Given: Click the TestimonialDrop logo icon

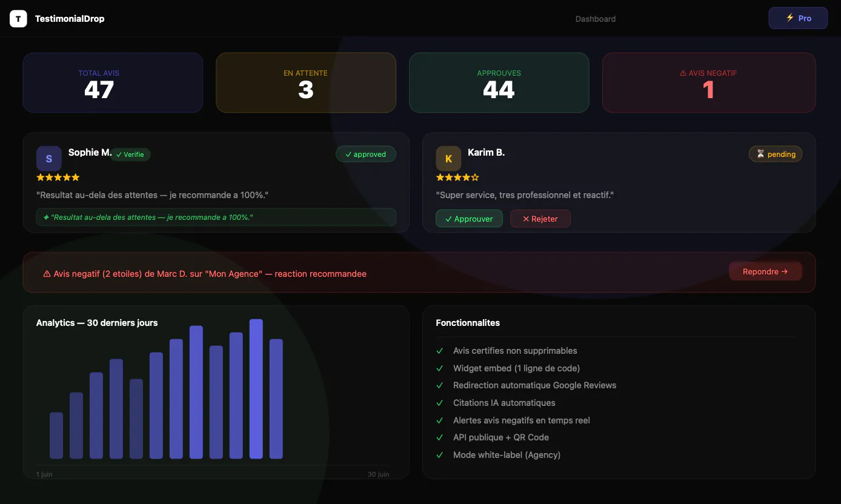Looking at the screenshot, I should click(x=18, y=19).
